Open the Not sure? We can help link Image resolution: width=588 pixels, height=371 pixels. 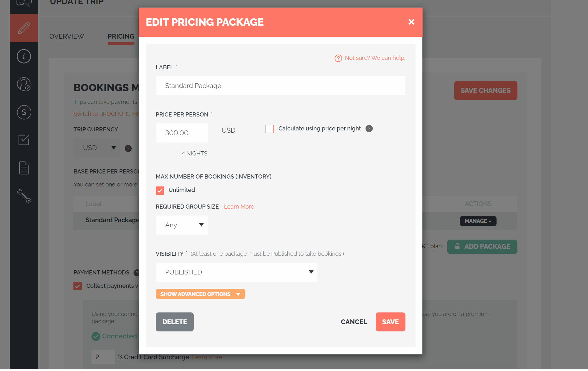tap(370, 58)
